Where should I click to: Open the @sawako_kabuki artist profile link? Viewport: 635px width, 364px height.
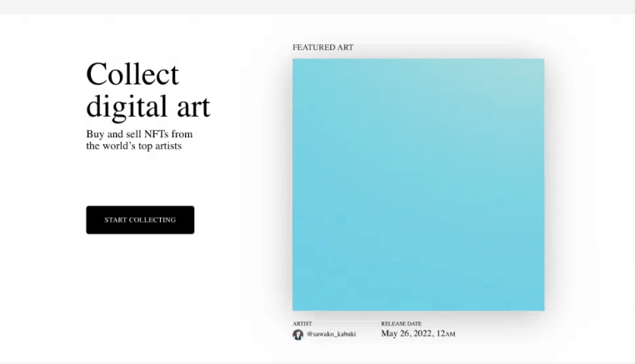click(332, 334)
